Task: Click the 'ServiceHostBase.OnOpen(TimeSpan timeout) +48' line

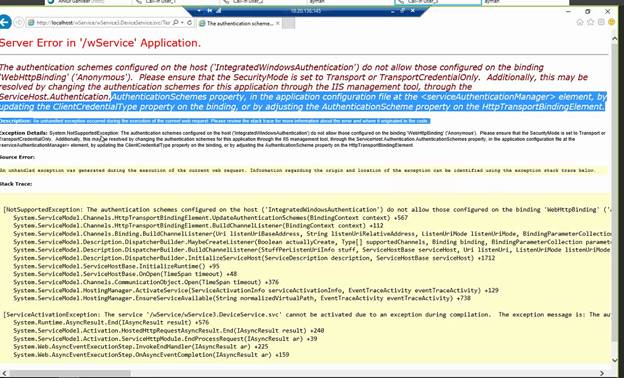Action: click(x=125, y=274)
